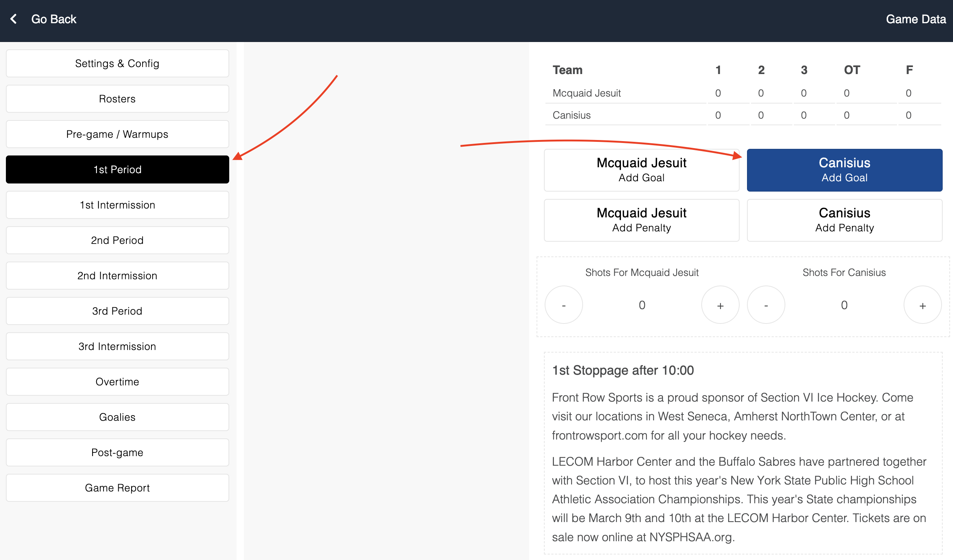Decrease shots for Mcquaid Jesuit

pyautogui.click(x=563, y=305)
